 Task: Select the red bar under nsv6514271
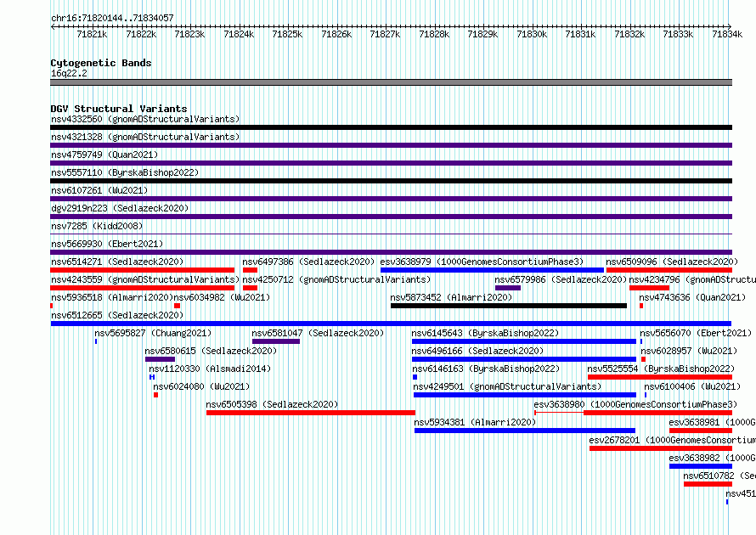[x=142, y=270]
